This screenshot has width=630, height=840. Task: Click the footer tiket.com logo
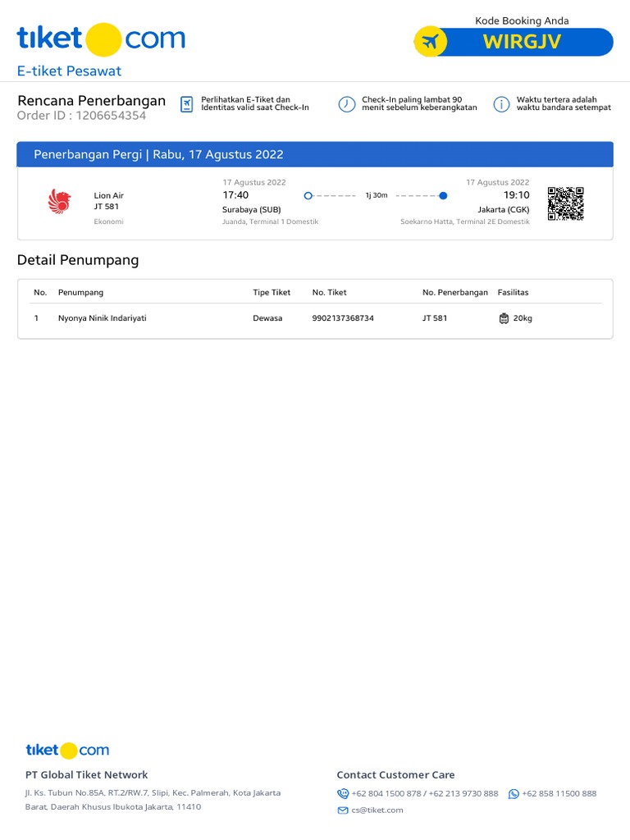tap(67, 750)
